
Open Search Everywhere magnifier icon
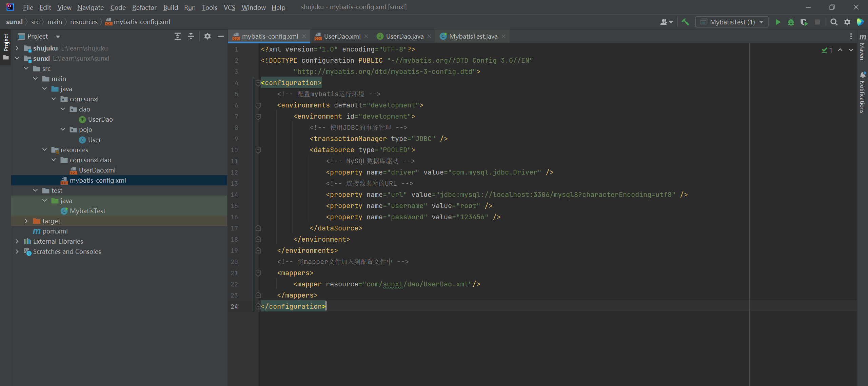[x=834, y=22]
